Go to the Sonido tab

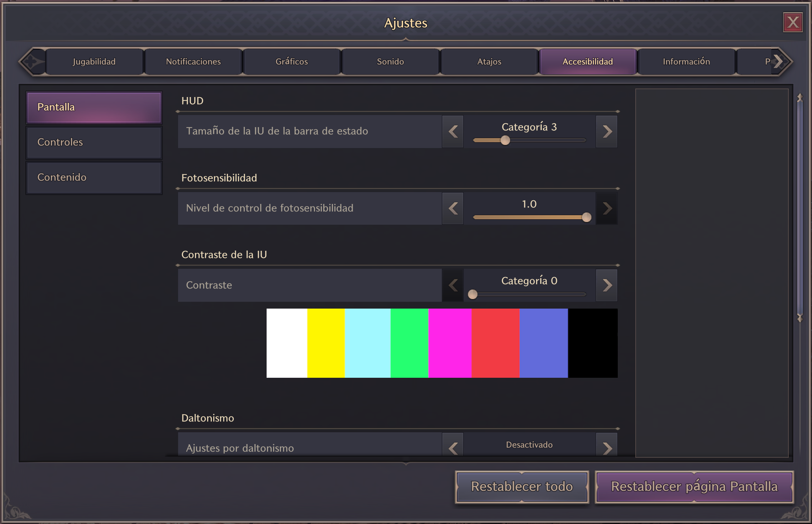coord(390,62)
